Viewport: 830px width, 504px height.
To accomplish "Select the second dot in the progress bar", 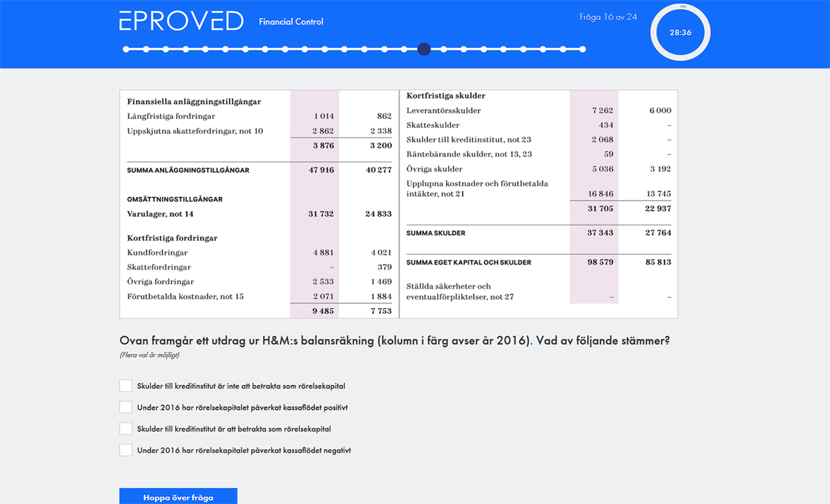I will 146,49.
